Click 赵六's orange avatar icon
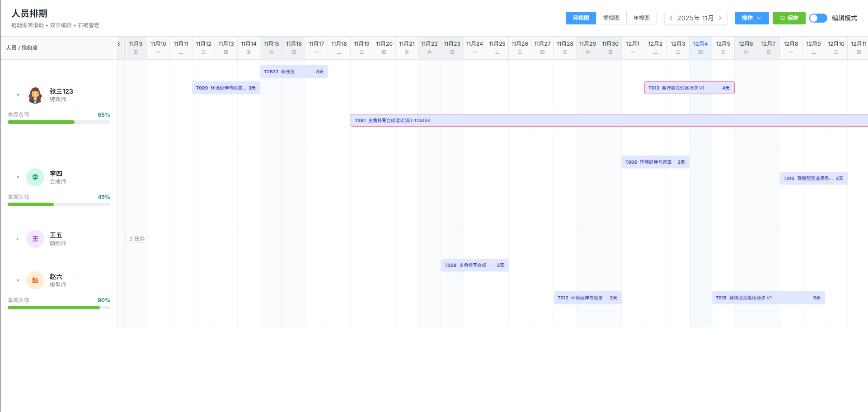Viewport: 868px width, 412px height. point(35,280)
